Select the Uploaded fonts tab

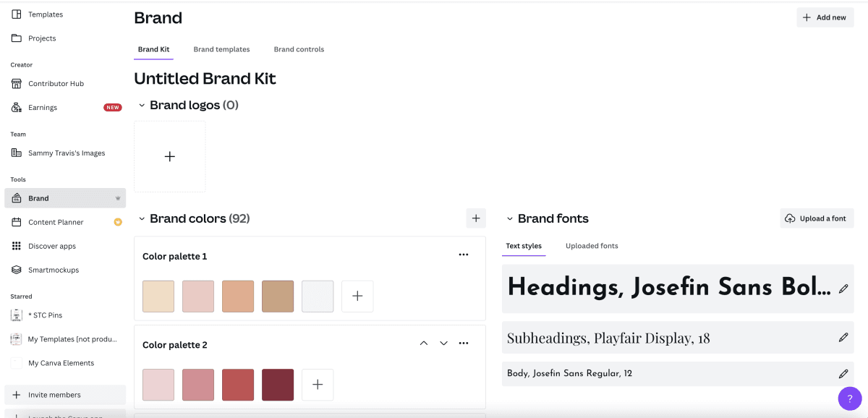[x=592, y=246]
